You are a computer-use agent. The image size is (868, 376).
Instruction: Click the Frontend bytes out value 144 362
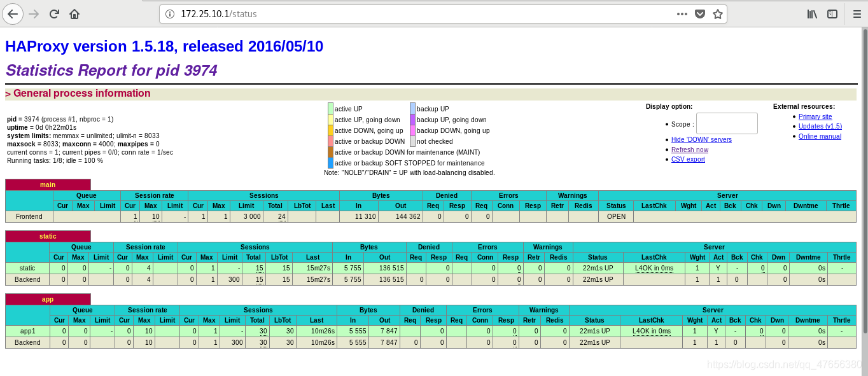point(407,216)
